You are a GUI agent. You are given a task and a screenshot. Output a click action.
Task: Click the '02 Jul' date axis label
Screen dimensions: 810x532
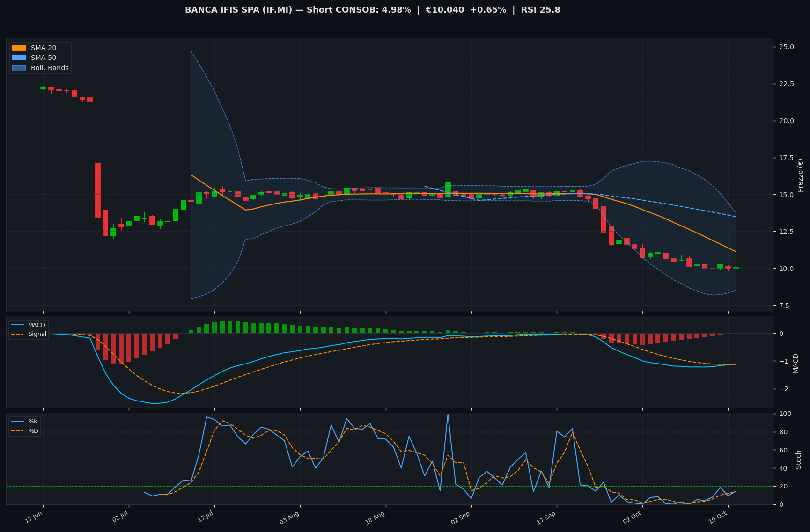120,517
